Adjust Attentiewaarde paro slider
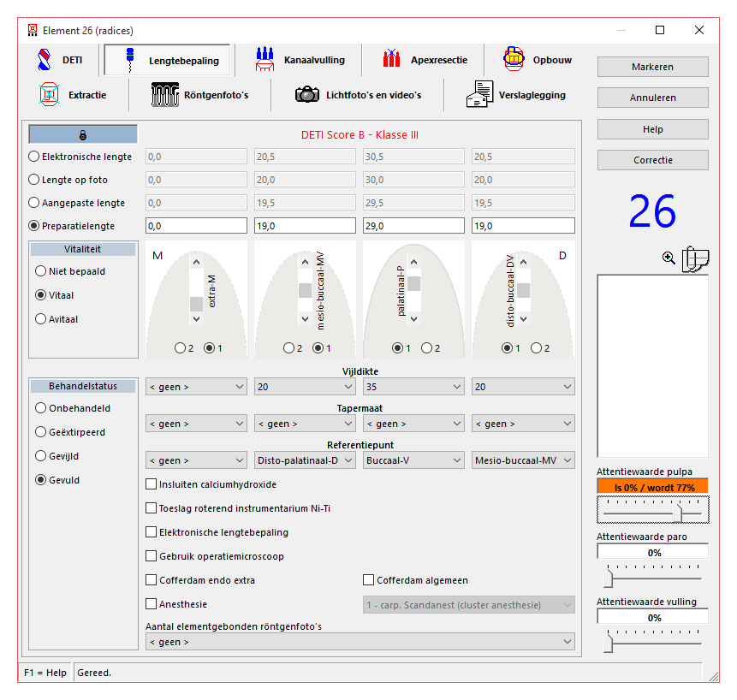The image size is (737, 700). [609, 578]
